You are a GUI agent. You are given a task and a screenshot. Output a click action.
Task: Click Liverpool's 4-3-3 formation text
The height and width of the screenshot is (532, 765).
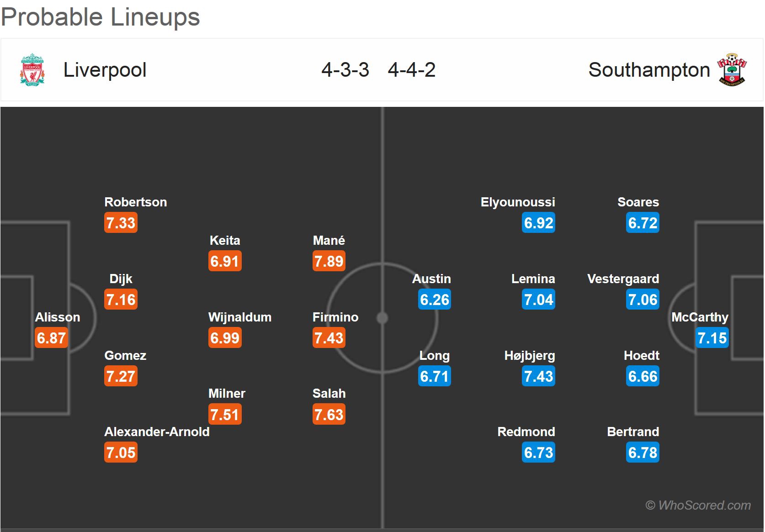point(345,70)
